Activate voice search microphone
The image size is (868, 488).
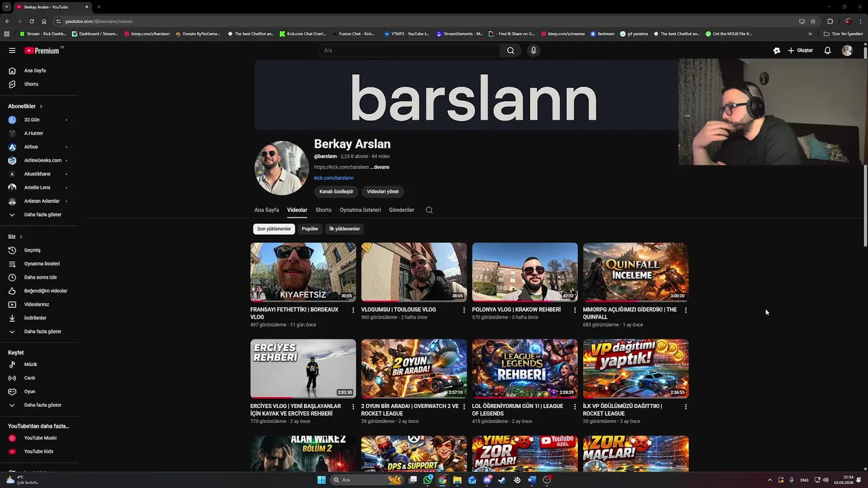point(534,50)
